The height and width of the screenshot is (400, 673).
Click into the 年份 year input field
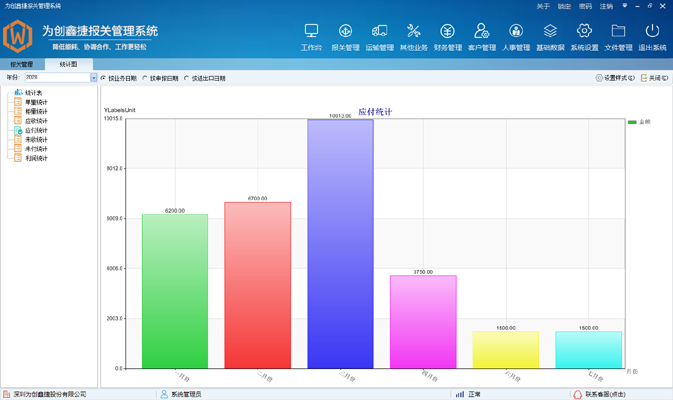[x=57, y=77]
